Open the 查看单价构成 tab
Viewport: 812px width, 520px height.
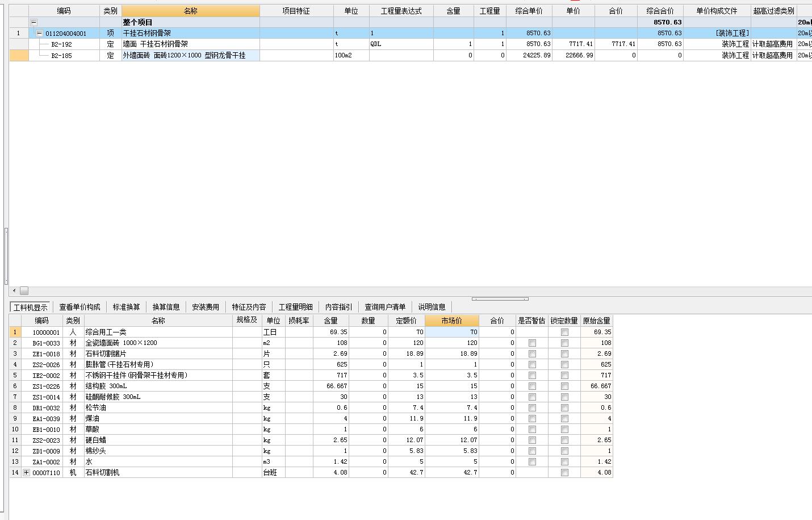(x=80, y=307)
